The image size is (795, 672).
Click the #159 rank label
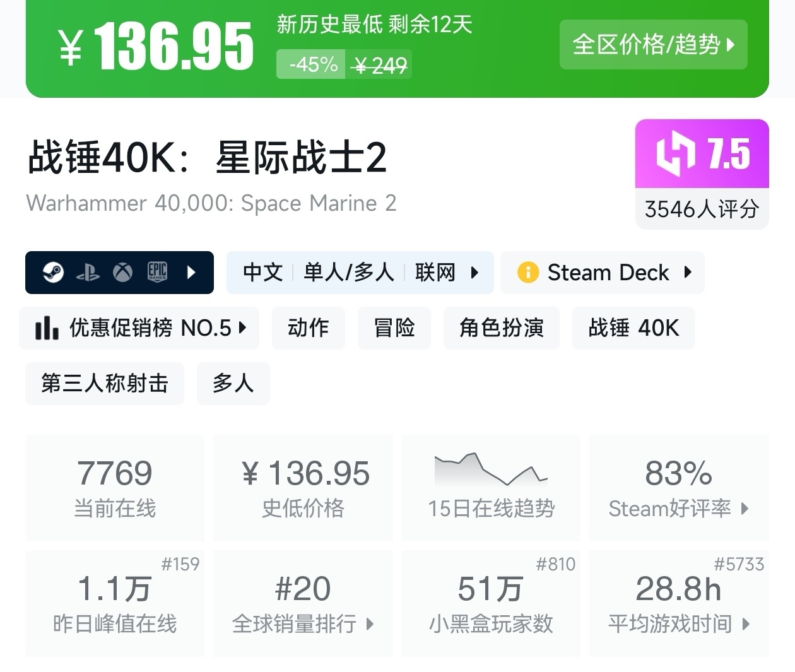point(180,564)
